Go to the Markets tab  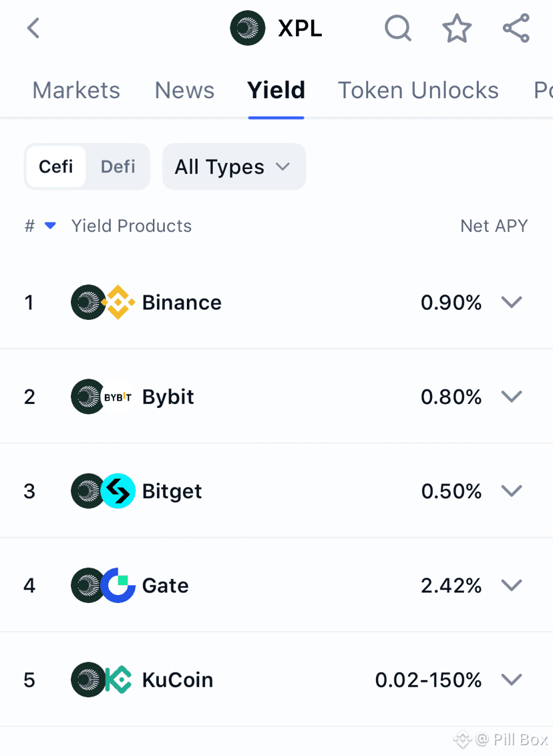pyautogui.click(x=76, y=90)
